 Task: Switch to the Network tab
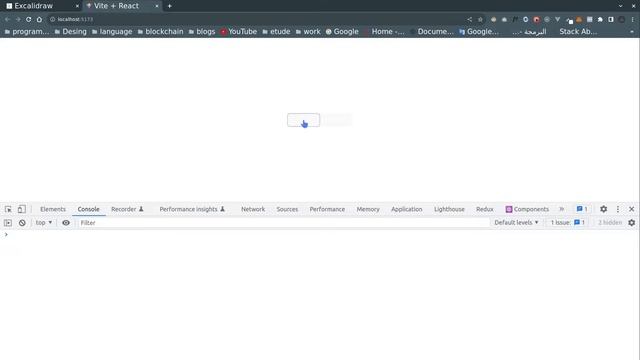point(253,209)
